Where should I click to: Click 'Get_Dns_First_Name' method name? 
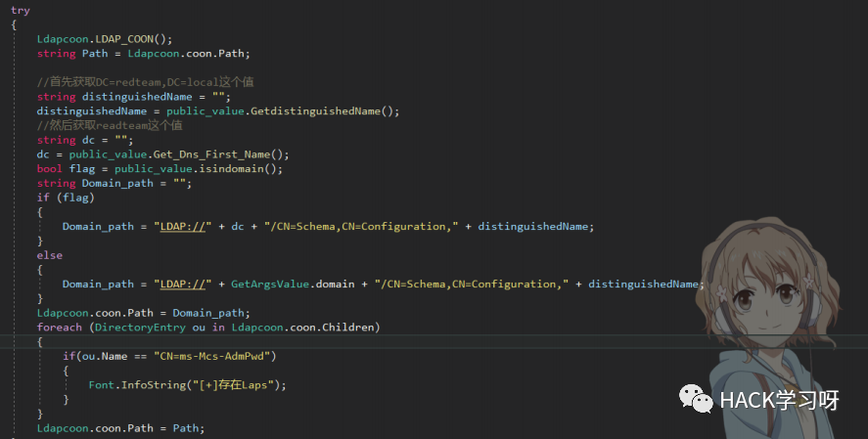tap(211, 154)
